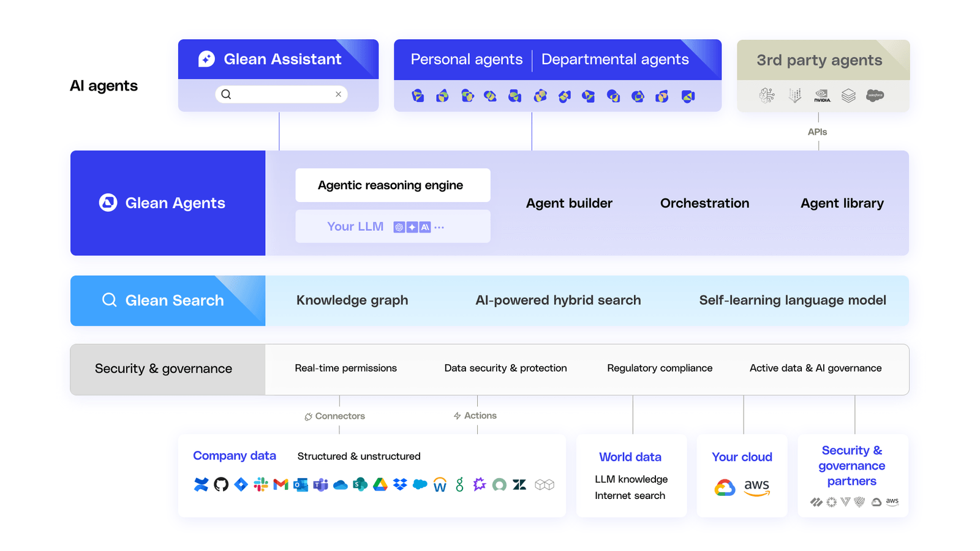Click the Agent builder label
The height and width of the screenshot is (551, 980).
tap(569, 203)
